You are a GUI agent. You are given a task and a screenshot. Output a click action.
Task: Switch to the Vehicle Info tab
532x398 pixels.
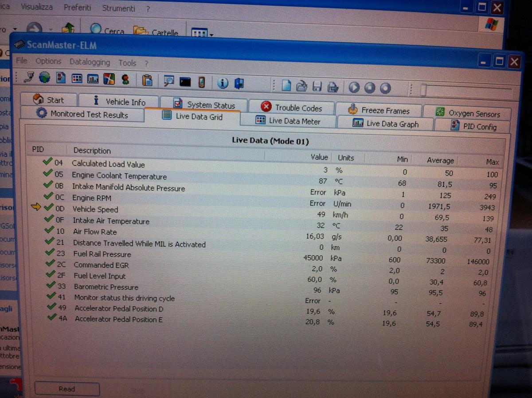pyautogui.click(x=119, y=102)
